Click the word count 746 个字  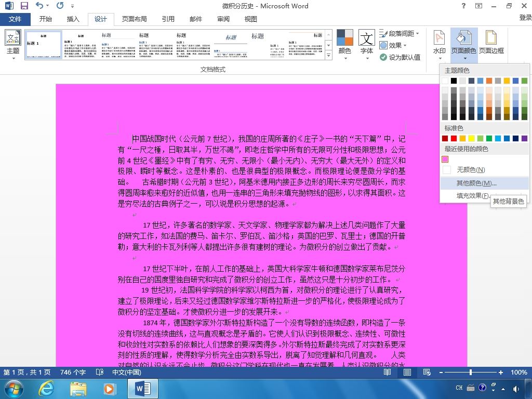click(73, 372)
